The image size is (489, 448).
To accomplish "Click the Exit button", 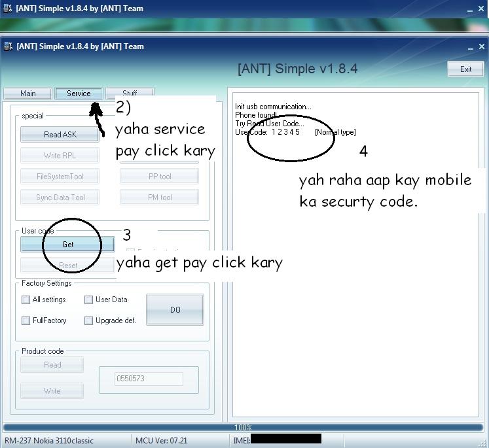I will click(x=465, y=69).
